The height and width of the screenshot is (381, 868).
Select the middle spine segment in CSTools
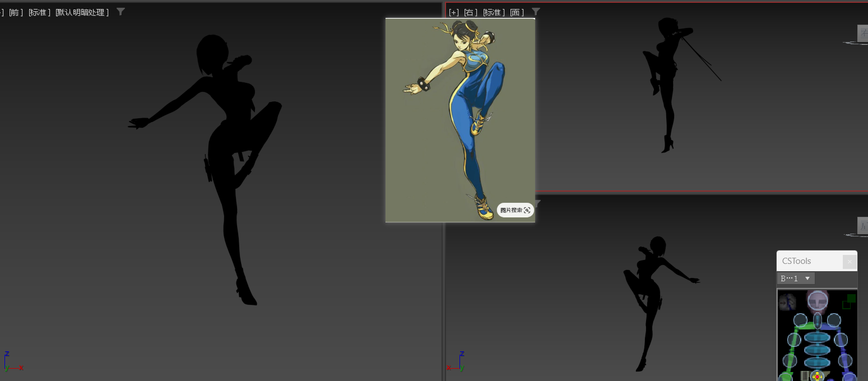(x=817, y=350)
